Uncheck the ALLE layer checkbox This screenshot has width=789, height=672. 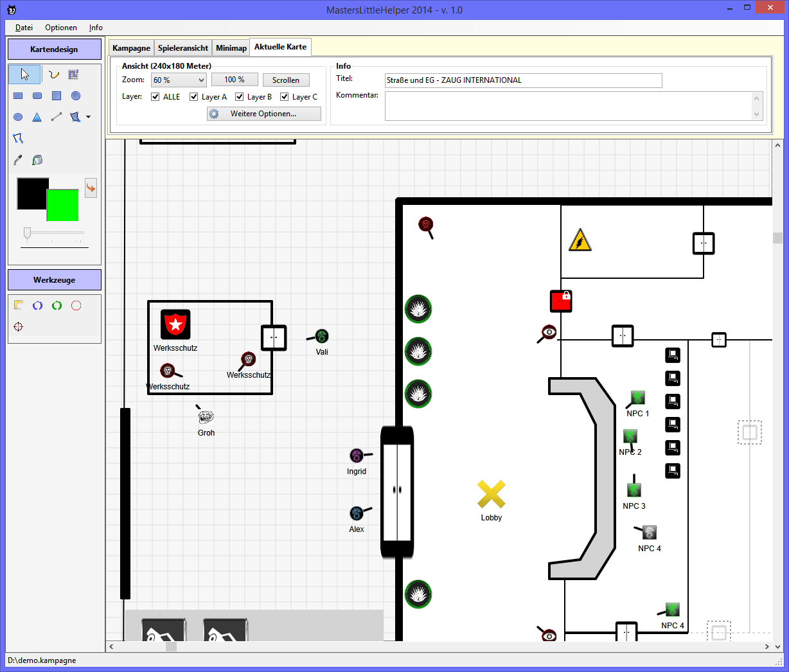155,97
